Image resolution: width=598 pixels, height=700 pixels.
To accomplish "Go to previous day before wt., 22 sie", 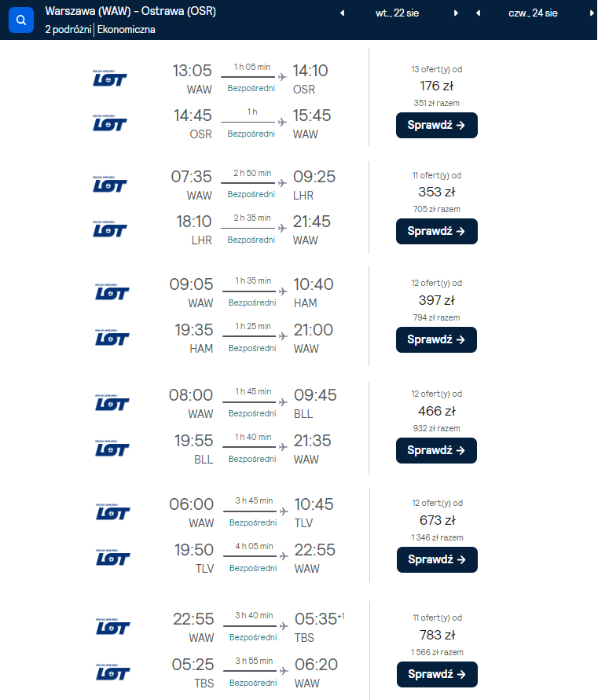I will [342, 13].
